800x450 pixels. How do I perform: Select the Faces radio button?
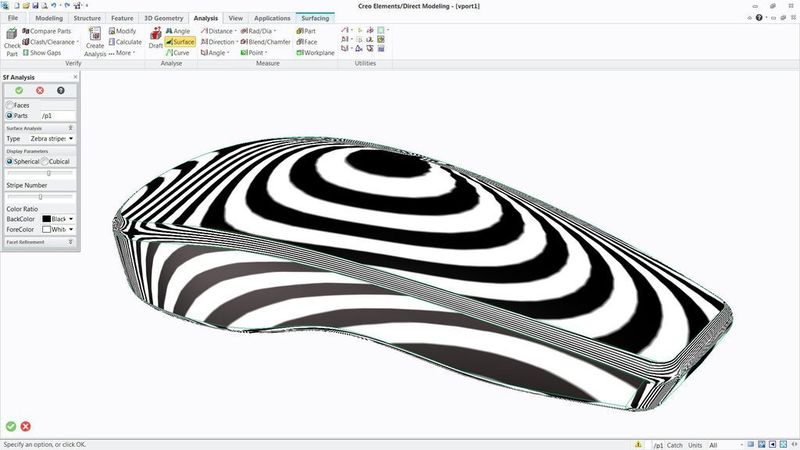pos(10,105)
